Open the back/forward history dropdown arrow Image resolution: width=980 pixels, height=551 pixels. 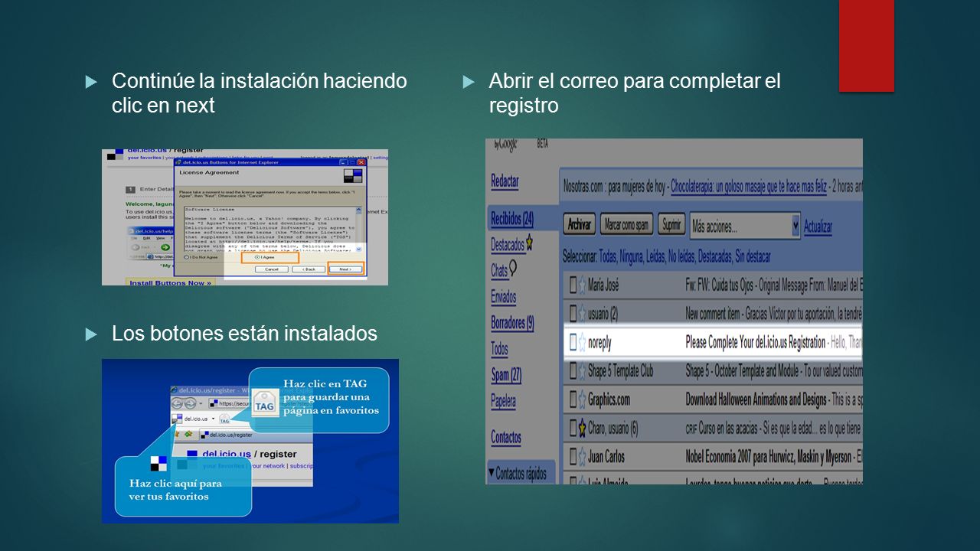coord(201,403)
